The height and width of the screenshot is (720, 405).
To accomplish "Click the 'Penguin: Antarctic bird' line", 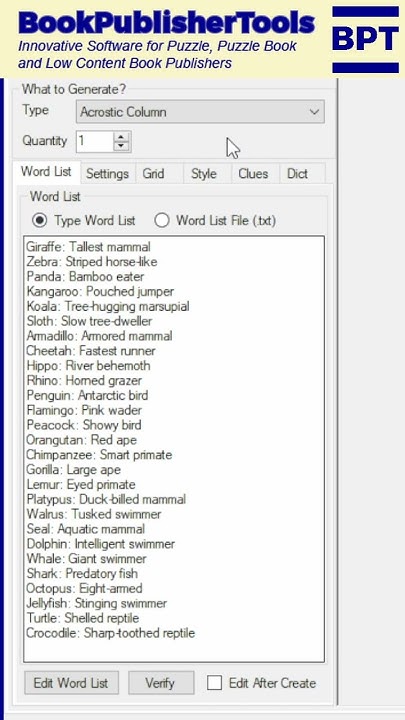I will point(87,395).
